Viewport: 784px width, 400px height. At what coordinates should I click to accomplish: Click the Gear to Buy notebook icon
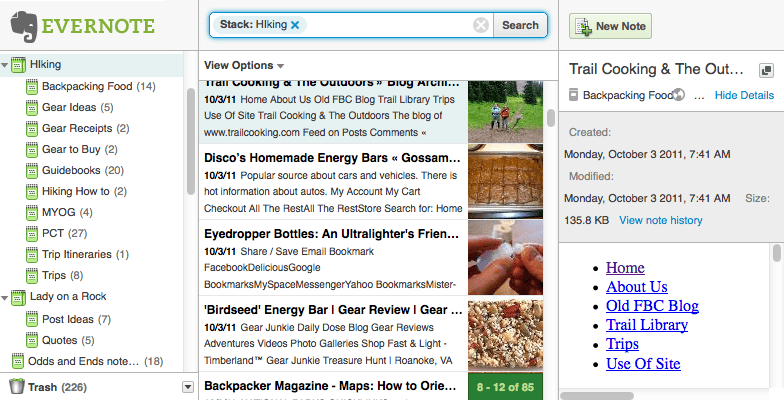[x=32, y=150]
